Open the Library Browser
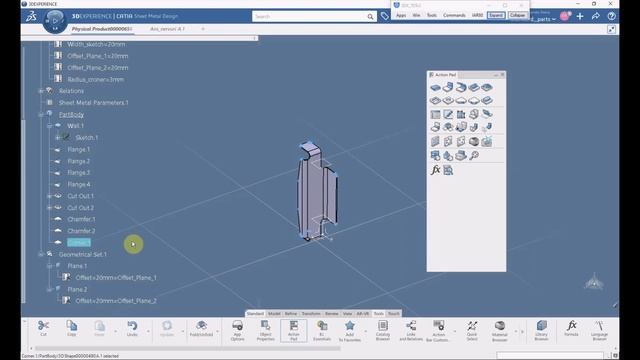This screenshot has height=360, width=640. coord(541,330)
